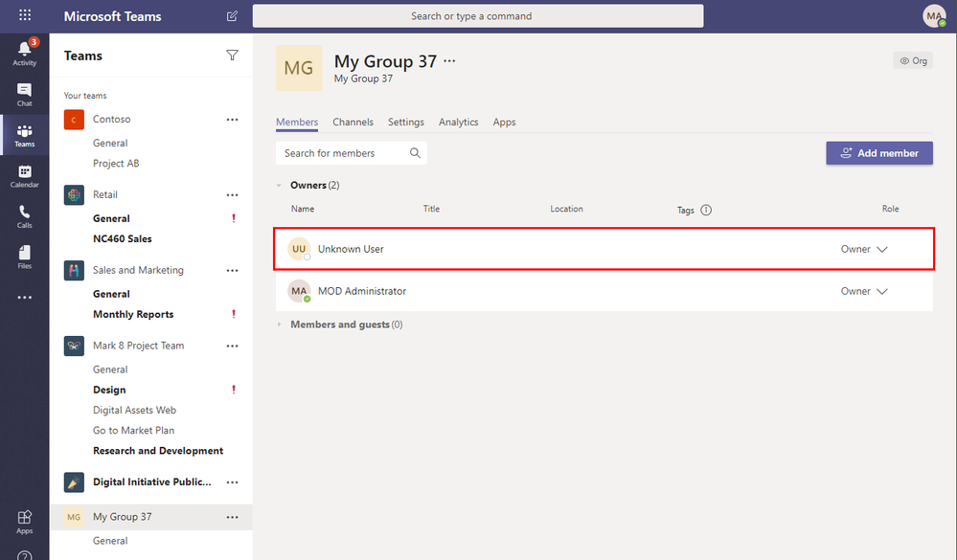Click the Org visibility badge

[x=913, y=60]
